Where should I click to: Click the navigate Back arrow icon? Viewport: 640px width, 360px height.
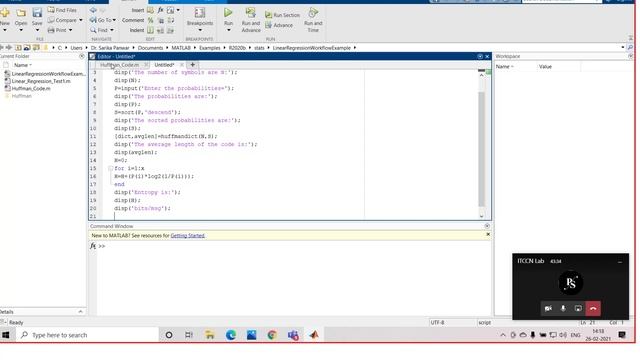pyautogui.click(x=93, y=10)
